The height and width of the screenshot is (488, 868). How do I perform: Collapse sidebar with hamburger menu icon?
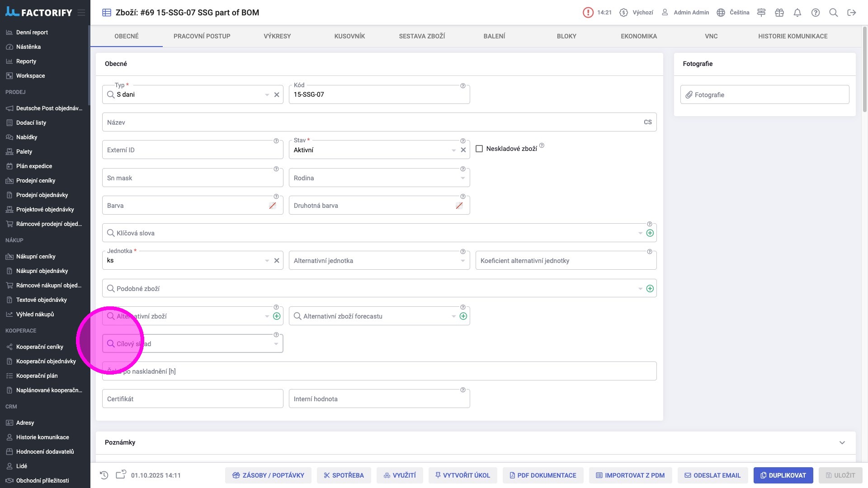(81, 13)
